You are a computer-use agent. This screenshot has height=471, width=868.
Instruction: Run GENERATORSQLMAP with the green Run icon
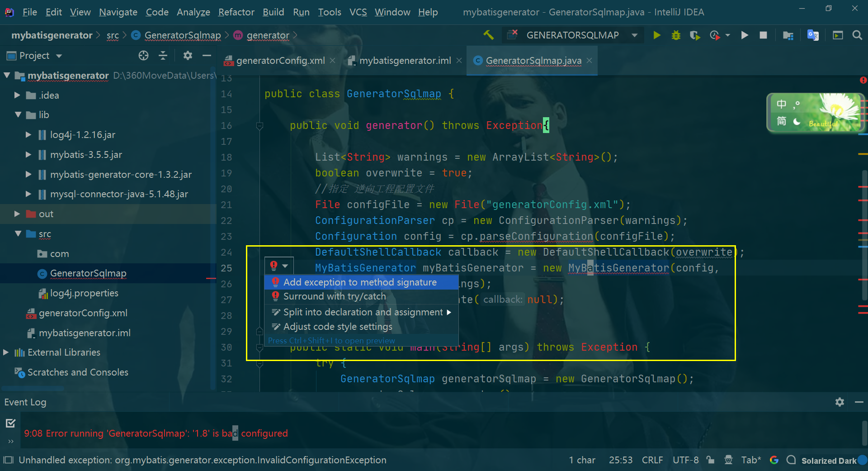pos(656,35)
